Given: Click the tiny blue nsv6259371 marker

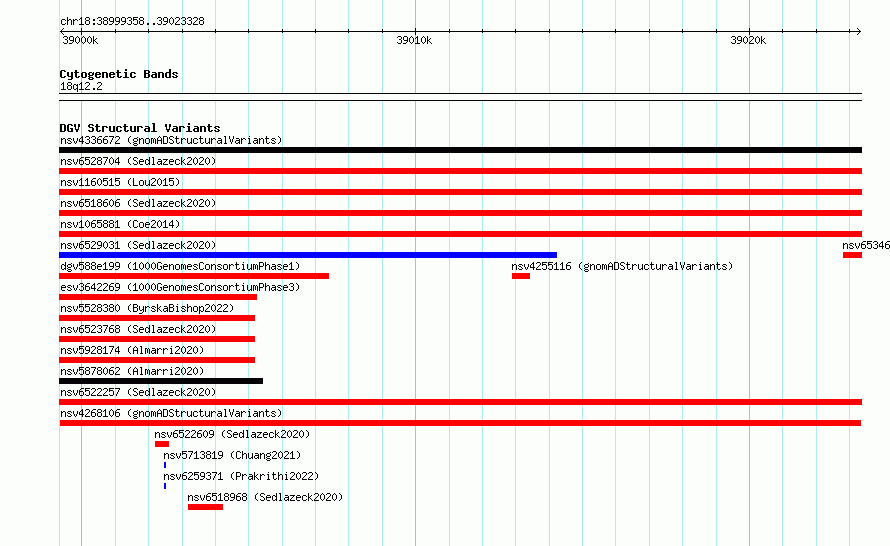Looking at the screenshot, I should click(165, 486).
